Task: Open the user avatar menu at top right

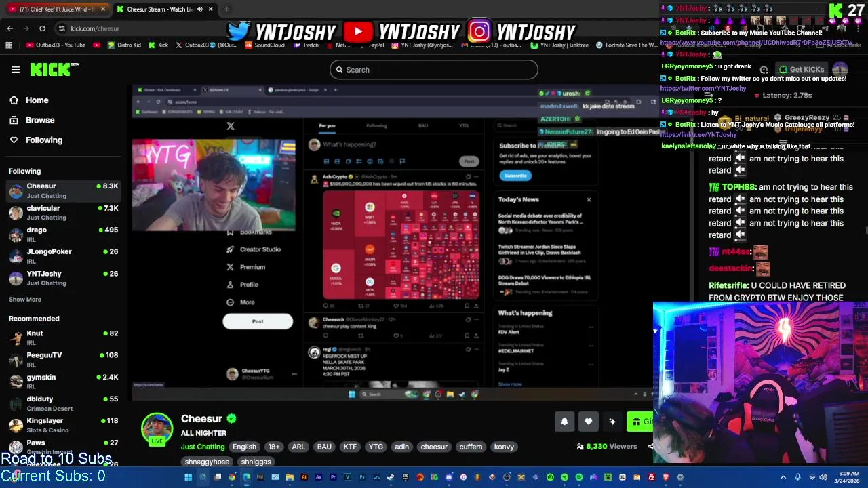Action: (x=840, y=69)
